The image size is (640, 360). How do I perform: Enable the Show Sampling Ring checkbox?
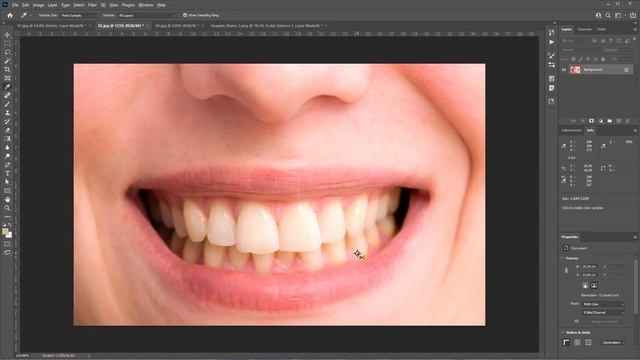tap(185, 16)
